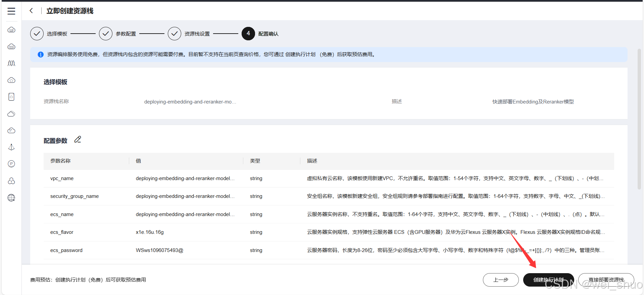Click the pyramid-shaped sidebar icon
This screenshot has width=644, height=295.
coord(11,147)
